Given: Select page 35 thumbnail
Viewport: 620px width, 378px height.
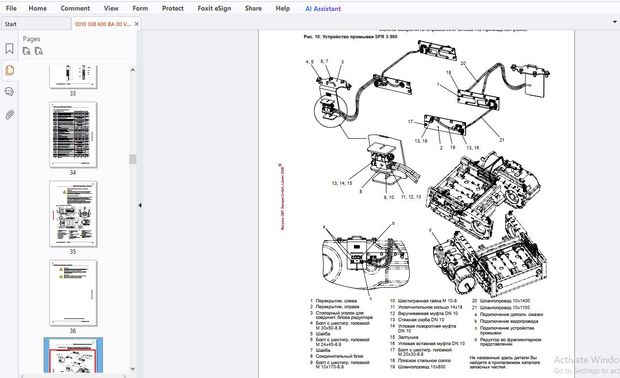Looking at the screenshot, I should [73, 214].
